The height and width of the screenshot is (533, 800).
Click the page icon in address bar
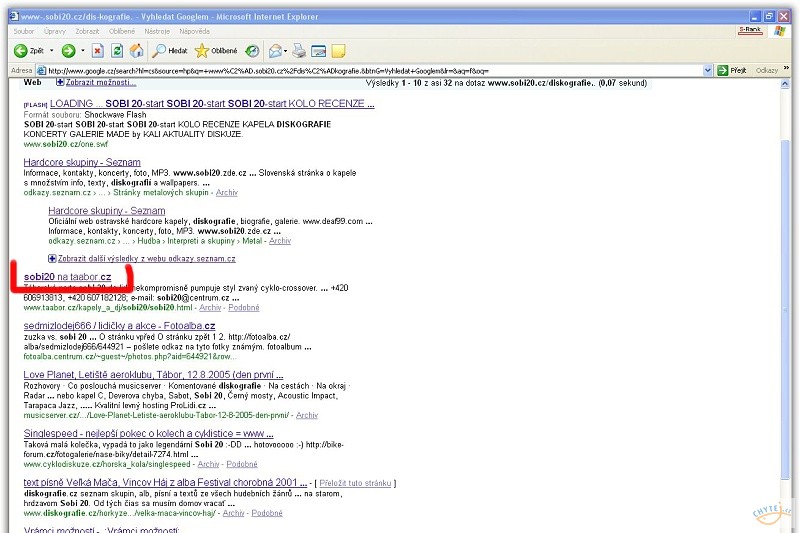(41, 70)
